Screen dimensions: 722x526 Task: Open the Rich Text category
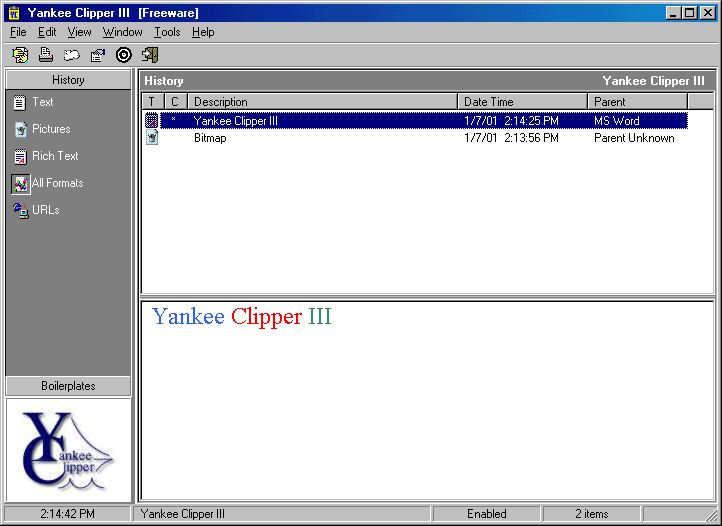coord(54,156)
